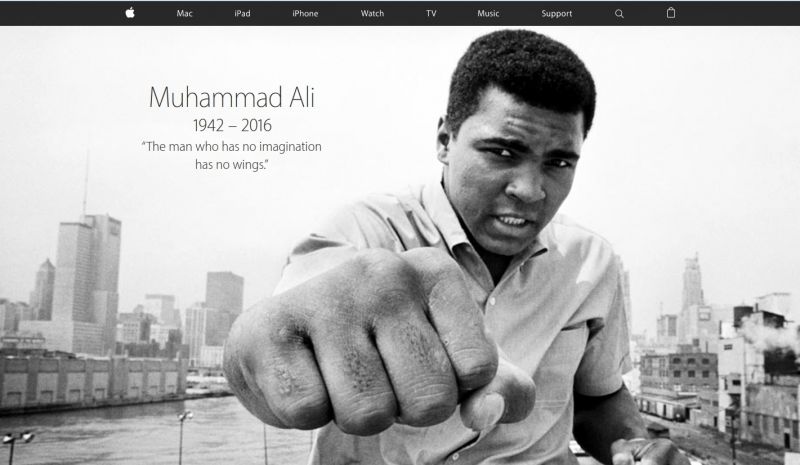Open the Support page link

click(x=557, y=14)
